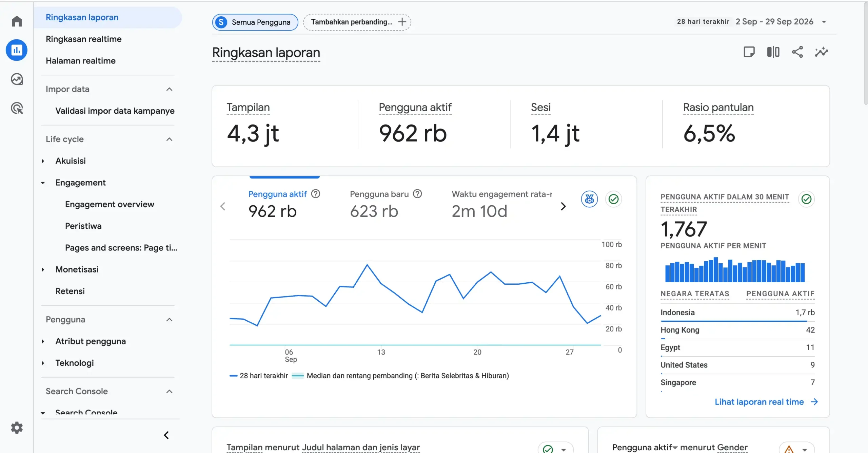The width and height of the screenshot is (868, 453).
Task: Click the Indonesia country row
Action: click(x=737, y=313)
